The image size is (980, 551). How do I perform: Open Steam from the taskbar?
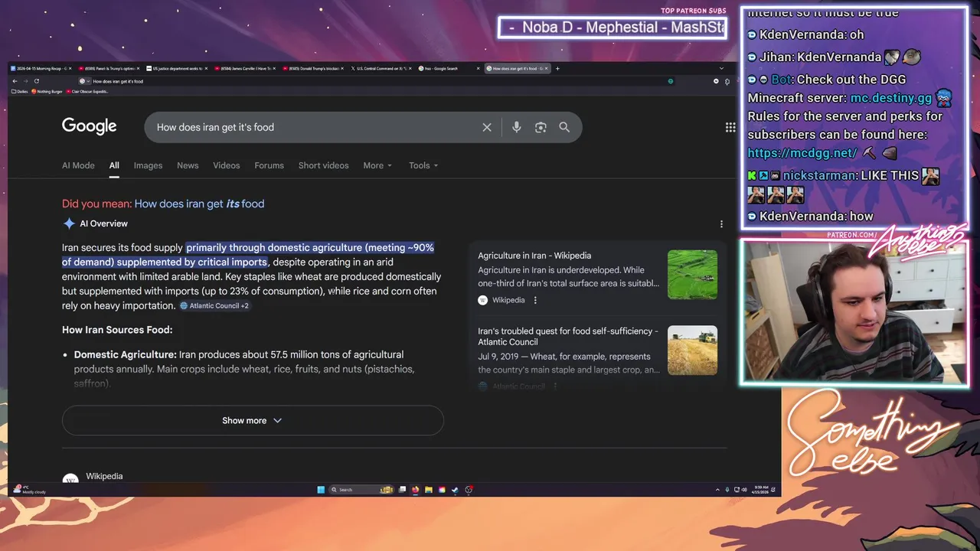[455, 490]
